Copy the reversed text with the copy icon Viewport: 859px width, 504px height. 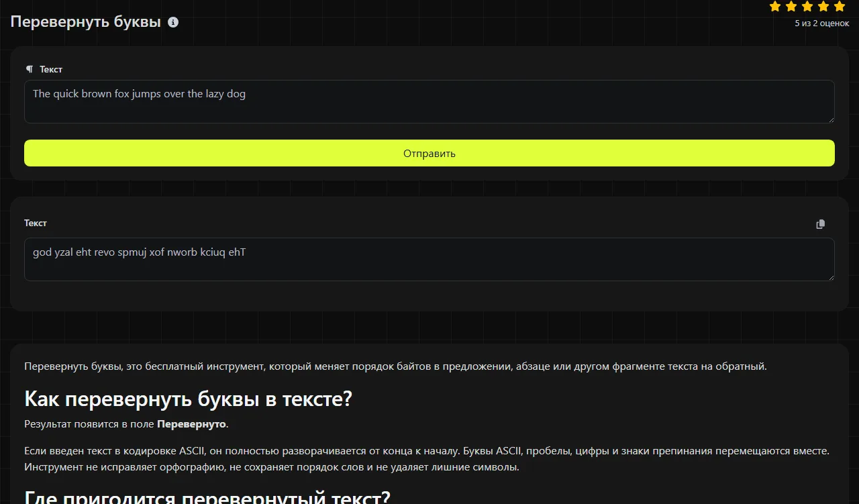click(820, 224)
